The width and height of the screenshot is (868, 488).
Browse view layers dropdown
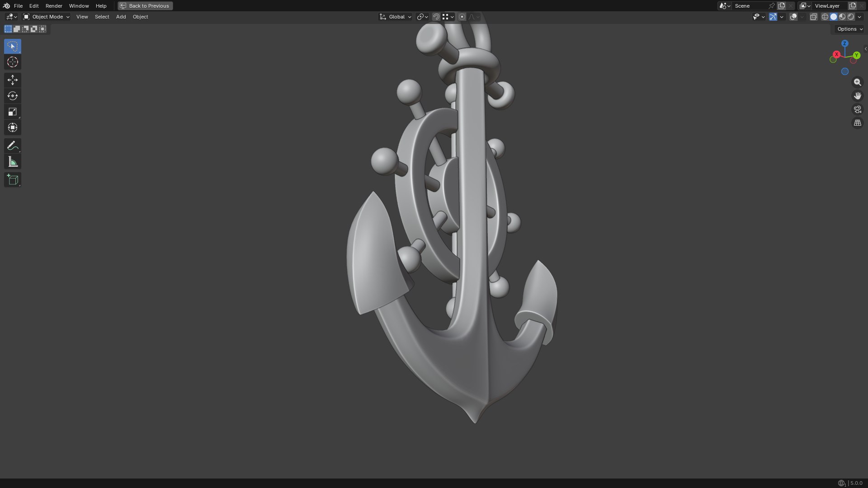pyautogui.click(x=805, y=6)
